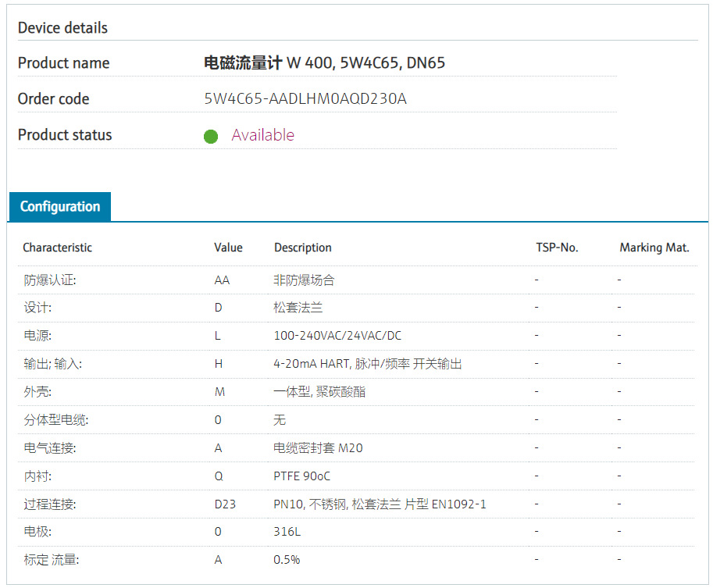Click the Product status label

[x=65, y=135]
